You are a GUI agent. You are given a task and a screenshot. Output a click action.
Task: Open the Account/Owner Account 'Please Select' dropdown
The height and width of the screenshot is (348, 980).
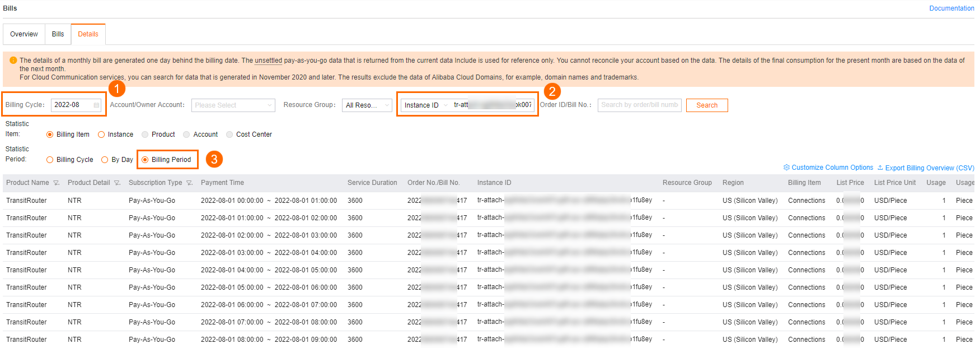[x=233, y=105]
